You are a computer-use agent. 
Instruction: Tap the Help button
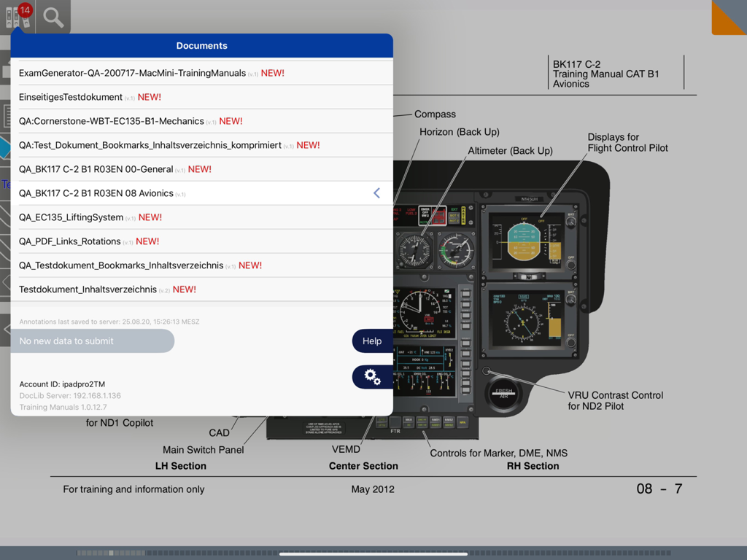point(371,341)
